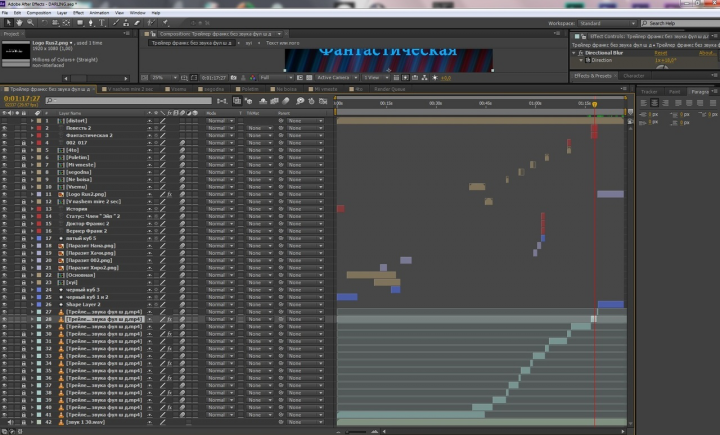This screenshot has height=435, width=720.
Task: Open the File menu
Action: pos(5,13)
